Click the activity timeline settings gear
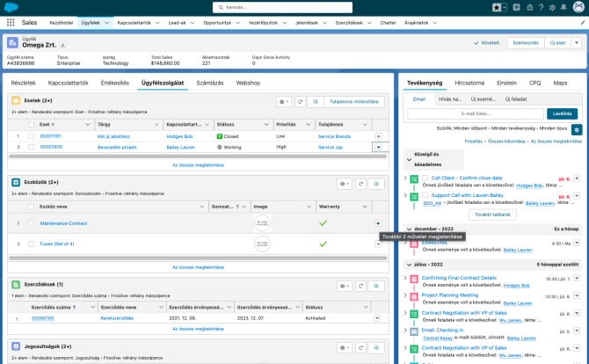The height and width of the screenshot is (364, 589). point(576,129)
